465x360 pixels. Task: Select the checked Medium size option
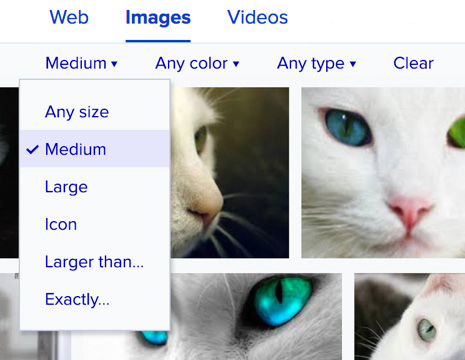click(x=95, y=149)
